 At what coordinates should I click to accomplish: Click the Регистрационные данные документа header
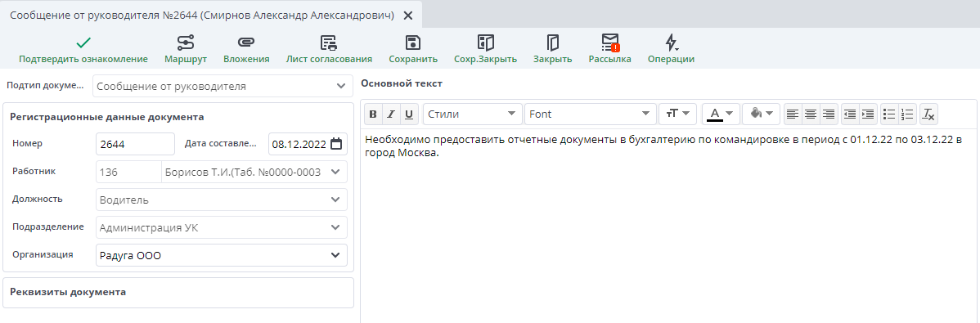(107, 117)
